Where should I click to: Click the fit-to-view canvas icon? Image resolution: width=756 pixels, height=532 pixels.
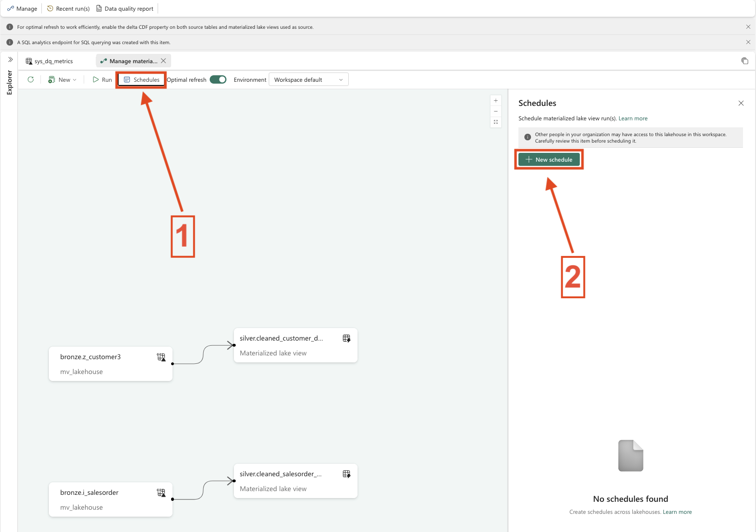(x=496, y=122)
